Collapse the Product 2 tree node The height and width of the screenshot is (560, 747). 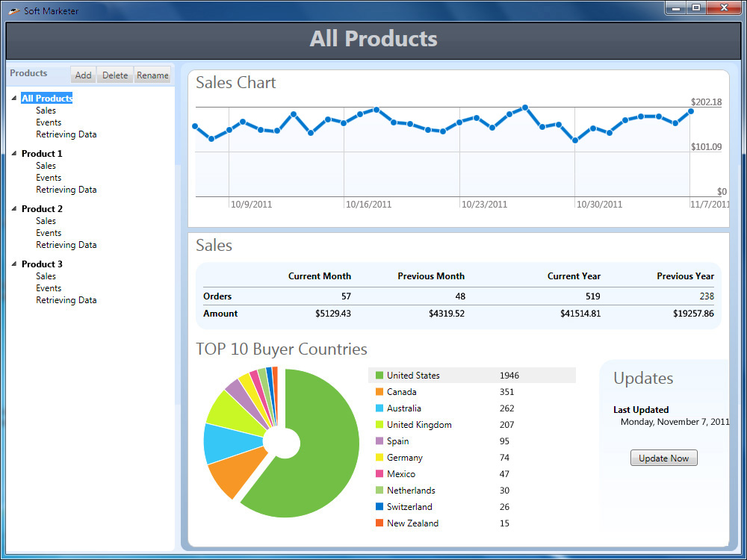click(13, 208)
